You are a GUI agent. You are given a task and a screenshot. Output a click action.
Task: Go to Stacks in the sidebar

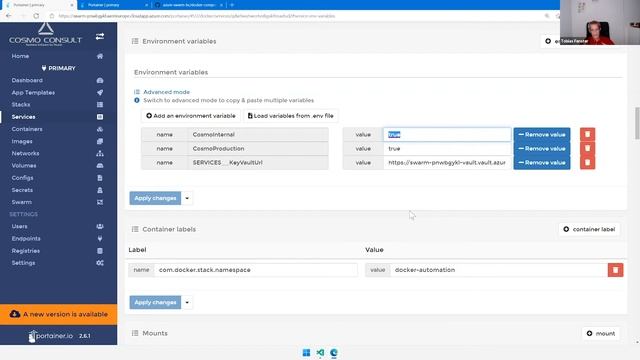tap(21, 104)
